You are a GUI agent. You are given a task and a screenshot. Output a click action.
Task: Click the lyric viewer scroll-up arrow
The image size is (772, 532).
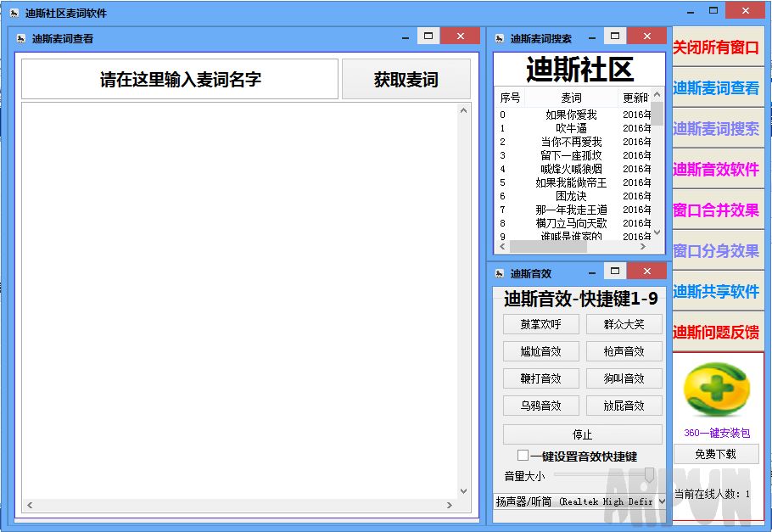[464, 111]
